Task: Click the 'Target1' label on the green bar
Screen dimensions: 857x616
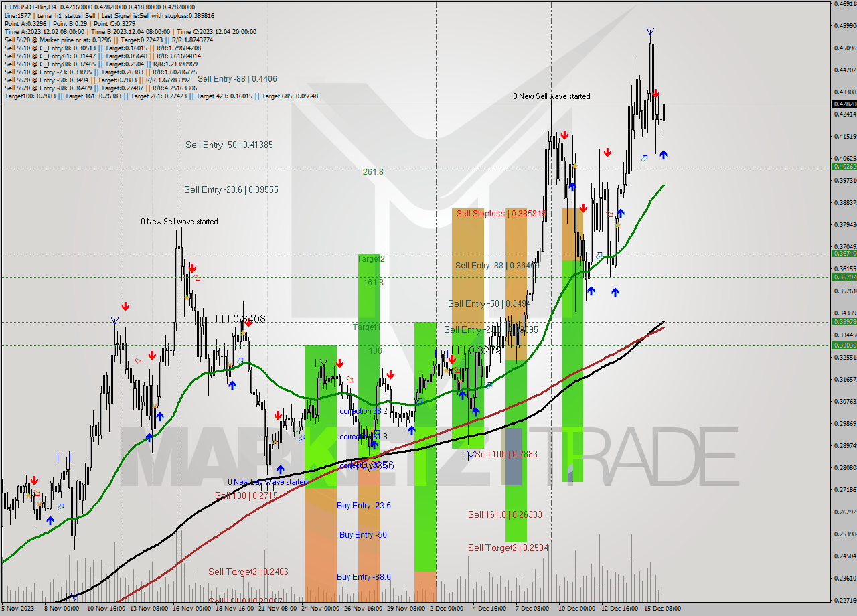Action: click(367, 327)
